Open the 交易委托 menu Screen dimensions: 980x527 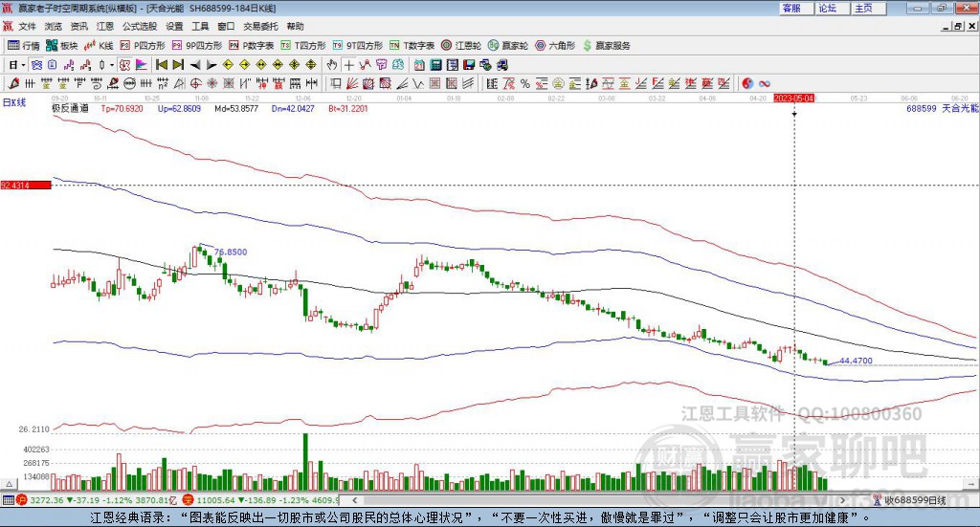260,26
